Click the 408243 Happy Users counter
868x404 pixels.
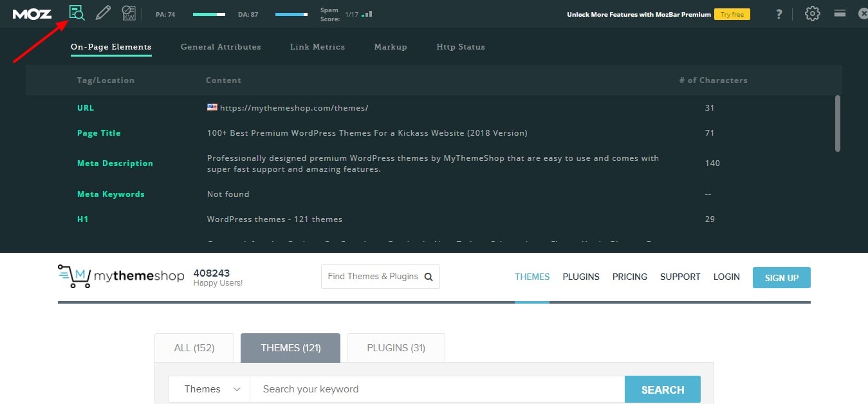218,277
